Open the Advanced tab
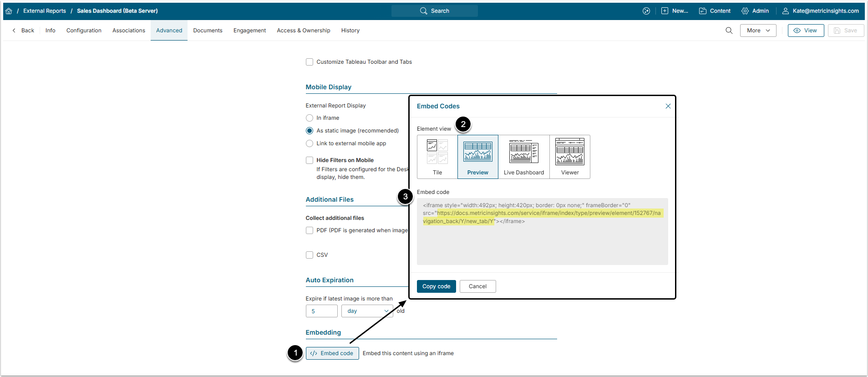This screenshot has width=868, height=377. [x=169, y=31]
